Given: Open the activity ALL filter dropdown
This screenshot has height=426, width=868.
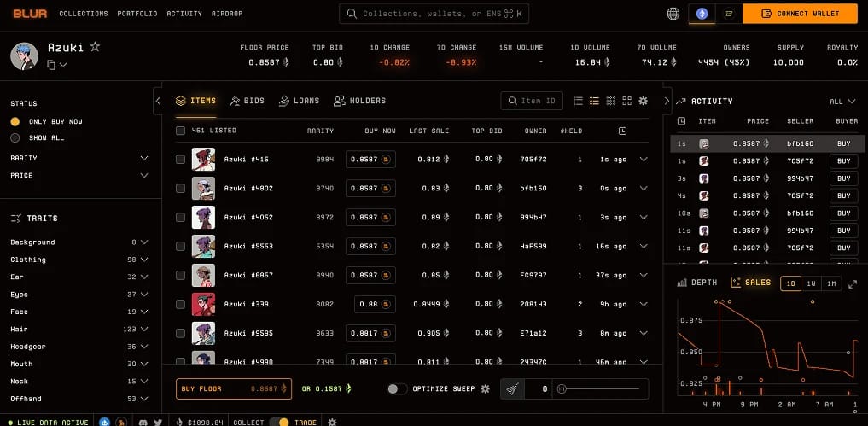Looking at the screenshot, I should [843, 102].
